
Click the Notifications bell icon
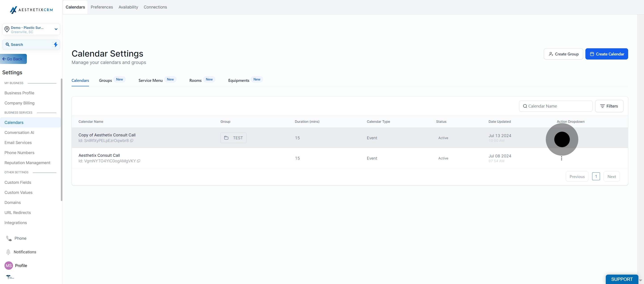point(8,252)
